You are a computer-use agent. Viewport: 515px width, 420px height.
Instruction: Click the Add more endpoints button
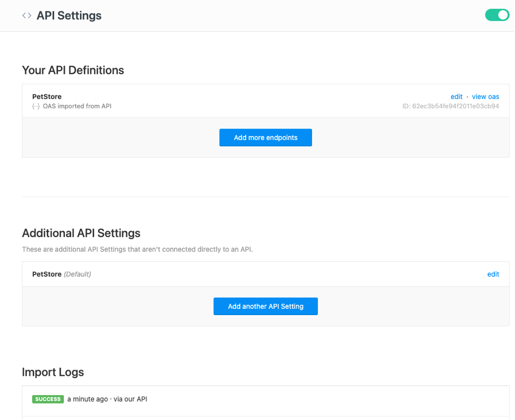pyautogui.click(x=265, y=138)
